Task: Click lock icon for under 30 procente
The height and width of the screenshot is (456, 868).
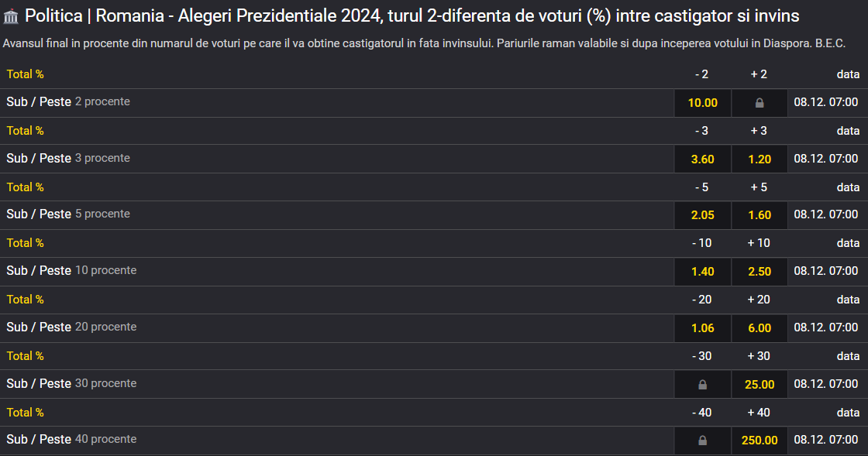Action: tap(702, 385)
